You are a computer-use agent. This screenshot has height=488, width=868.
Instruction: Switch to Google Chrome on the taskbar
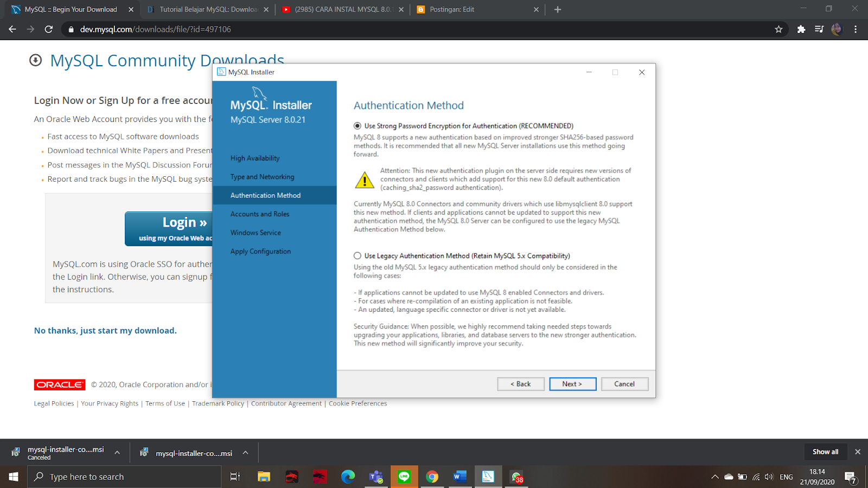coord(432,477)
